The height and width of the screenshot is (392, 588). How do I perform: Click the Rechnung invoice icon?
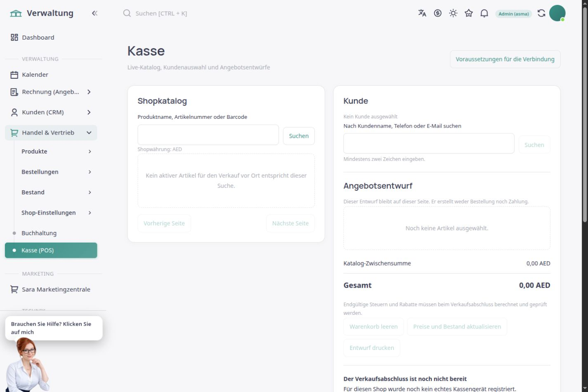[14, 92]
